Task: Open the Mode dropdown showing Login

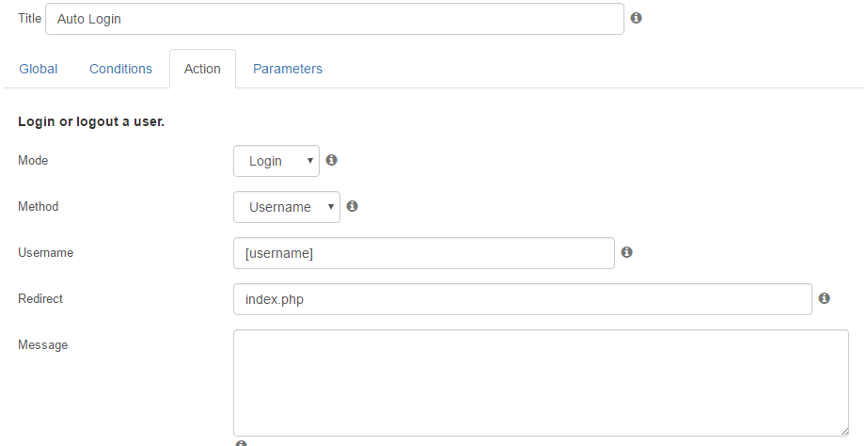Action: point(276,161)
